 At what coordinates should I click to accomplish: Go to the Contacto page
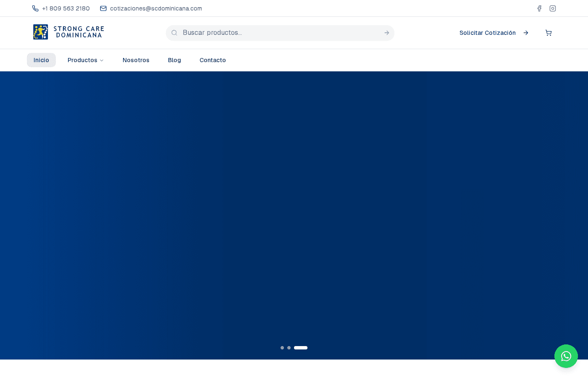[213, 60]
